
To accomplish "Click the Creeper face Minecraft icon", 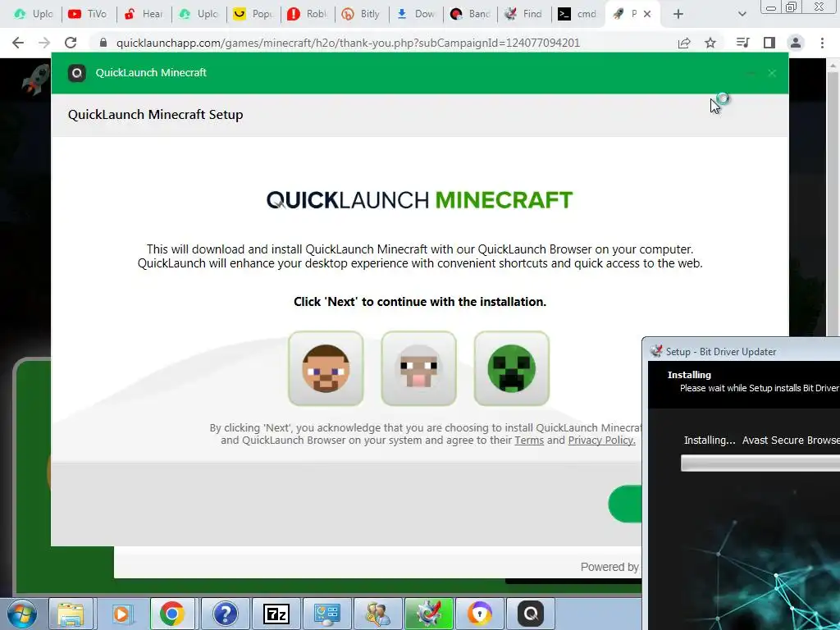I will 512,368.
